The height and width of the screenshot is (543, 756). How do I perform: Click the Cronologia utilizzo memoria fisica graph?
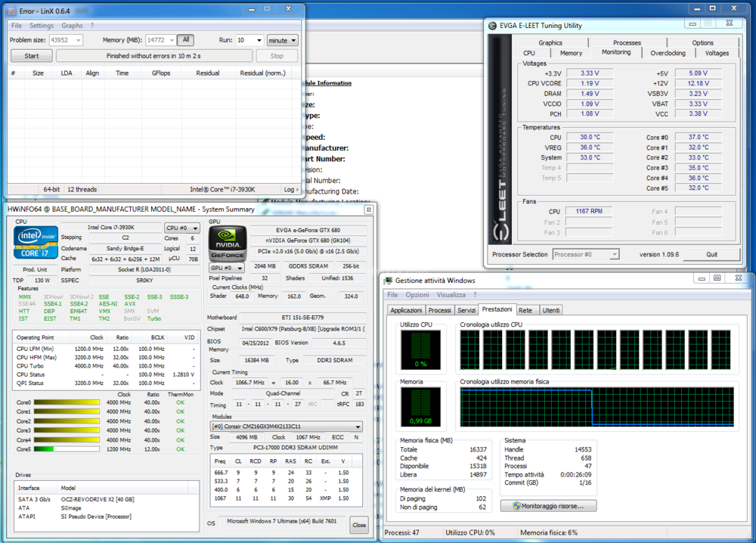[597, 407]
